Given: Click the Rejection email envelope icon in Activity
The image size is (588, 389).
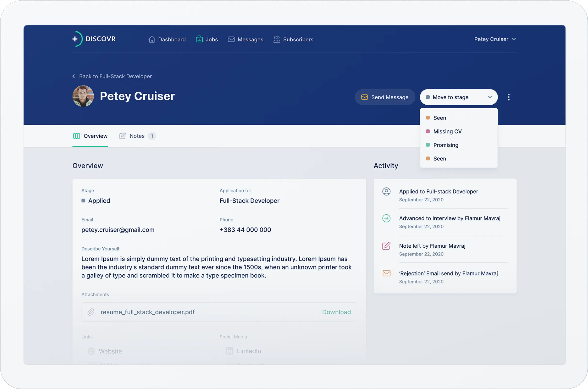Looking at the screenshot, I should point(386,273).
